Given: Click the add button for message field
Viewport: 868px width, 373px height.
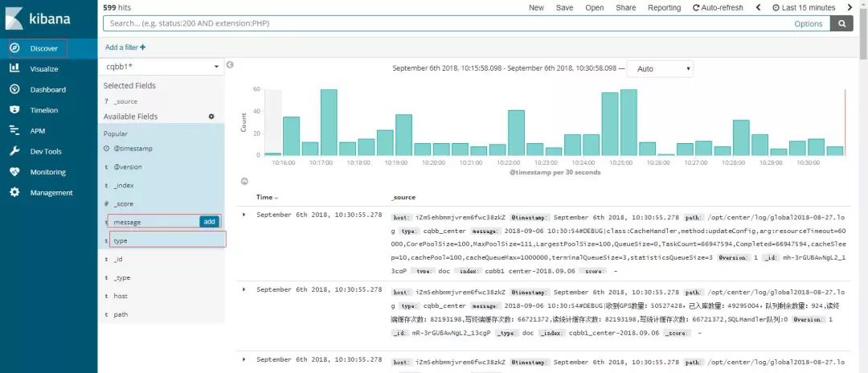Looking at the screenshot, I should pyautogui.click(x=209, y=221).
